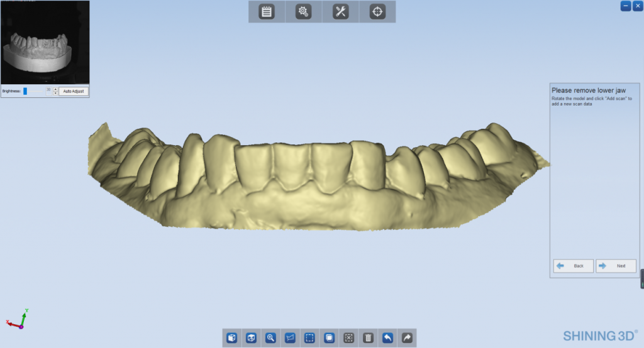Click the deselect icon with X

tap(348, 338)
